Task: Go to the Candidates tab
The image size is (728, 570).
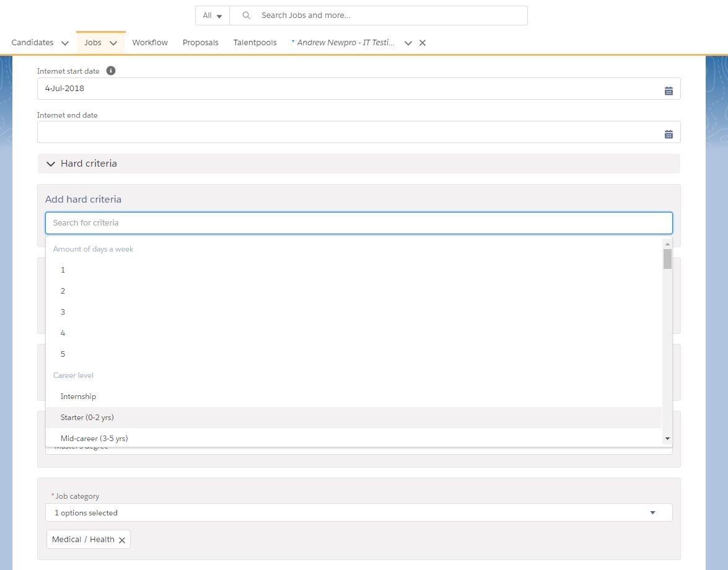Action: tap(32, 43)
